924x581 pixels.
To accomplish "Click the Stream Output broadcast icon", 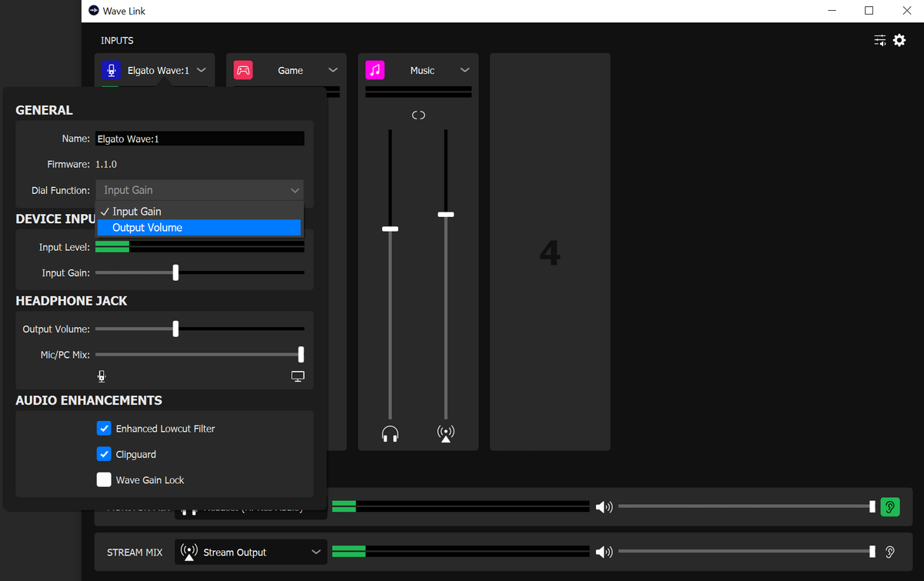I will tap(189, 552).
